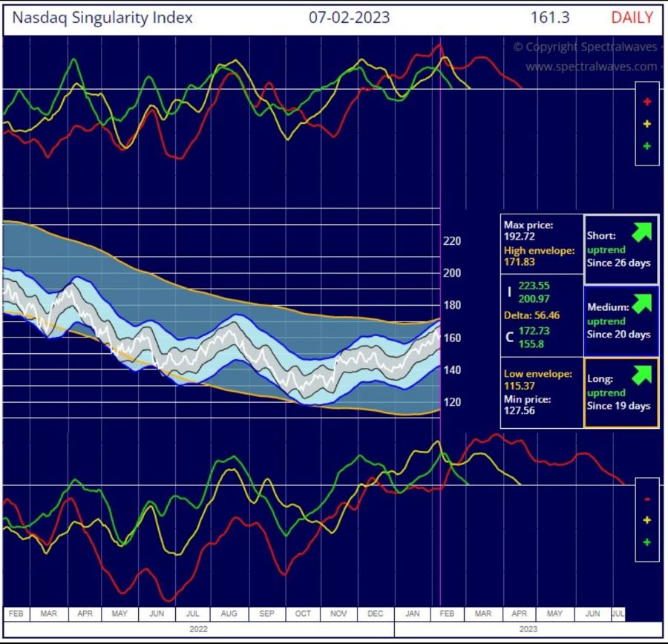668x644 pixels.
Task: Select the 2022 year label on the timeline
Action: [197, 628]
